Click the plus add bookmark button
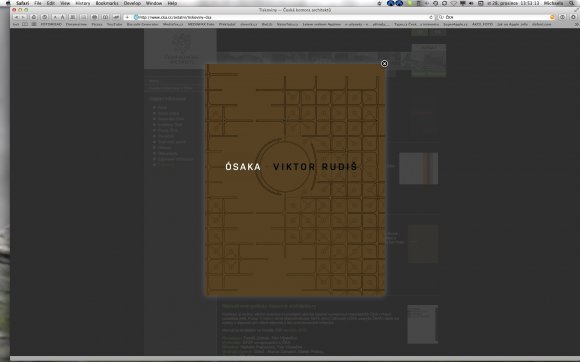 pyautogui.click(x=127, y=17)
